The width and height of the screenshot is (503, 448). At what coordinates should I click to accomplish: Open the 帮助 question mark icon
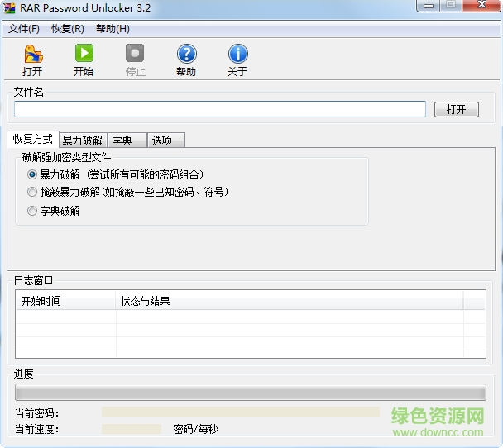pyautogui.click(x=186, y=55)
